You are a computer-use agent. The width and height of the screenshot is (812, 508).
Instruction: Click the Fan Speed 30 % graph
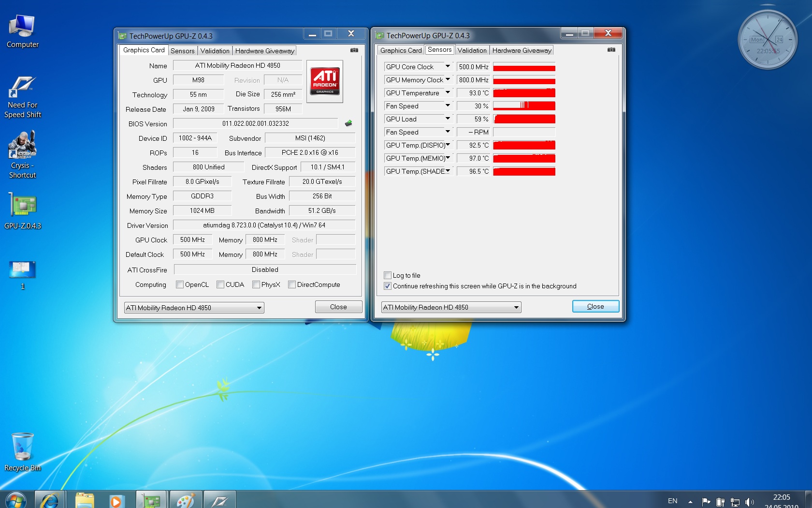point(524,106)
